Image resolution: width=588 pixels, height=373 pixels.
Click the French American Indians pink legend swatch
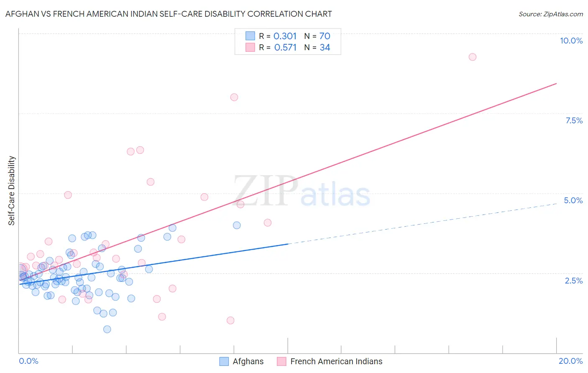[282, 361]
